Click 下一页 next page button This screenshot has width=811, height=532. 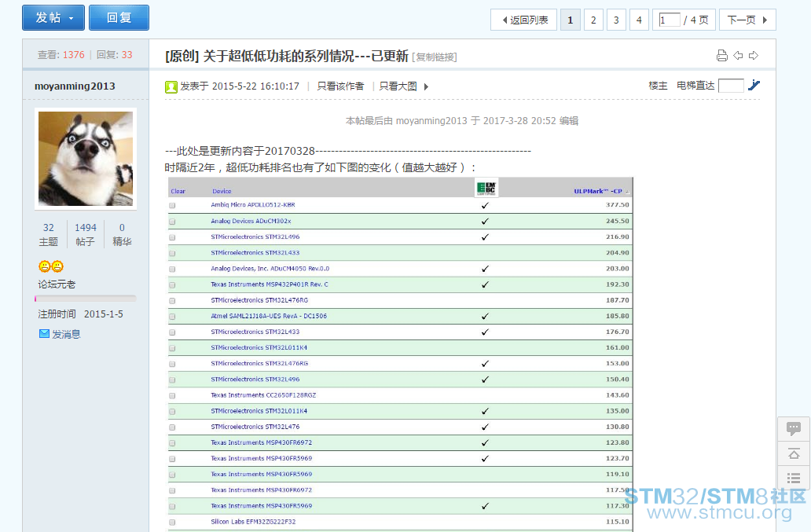[x=747, y=20]
